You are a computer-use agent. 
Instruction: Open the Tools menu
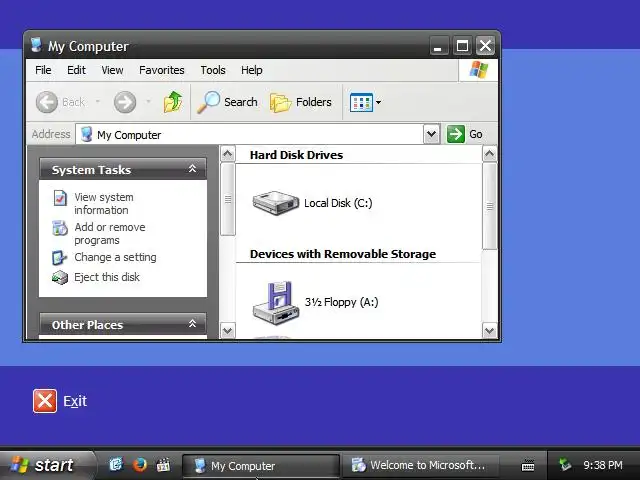tap(213, 70)
